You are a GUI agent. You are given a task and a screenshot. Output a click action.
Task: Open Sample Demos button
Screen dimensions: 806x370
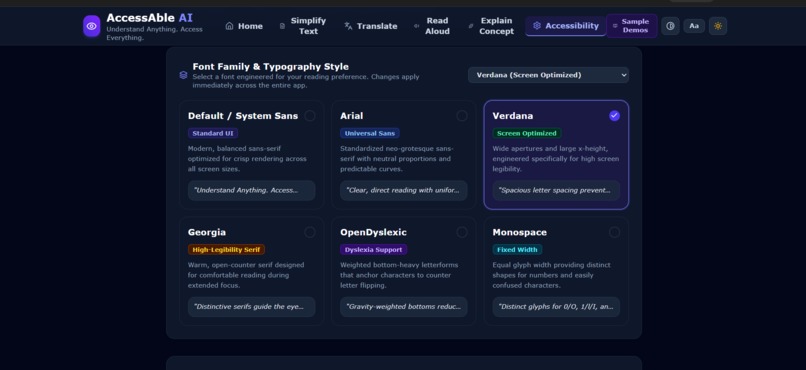[x=631, y=26]
